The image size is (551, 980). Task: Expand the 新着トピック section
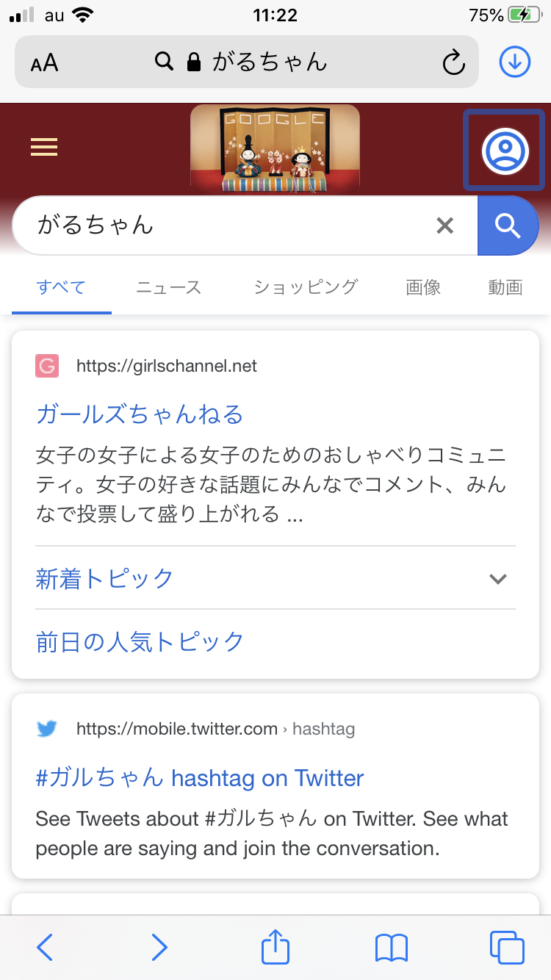(x=497, y=579)
